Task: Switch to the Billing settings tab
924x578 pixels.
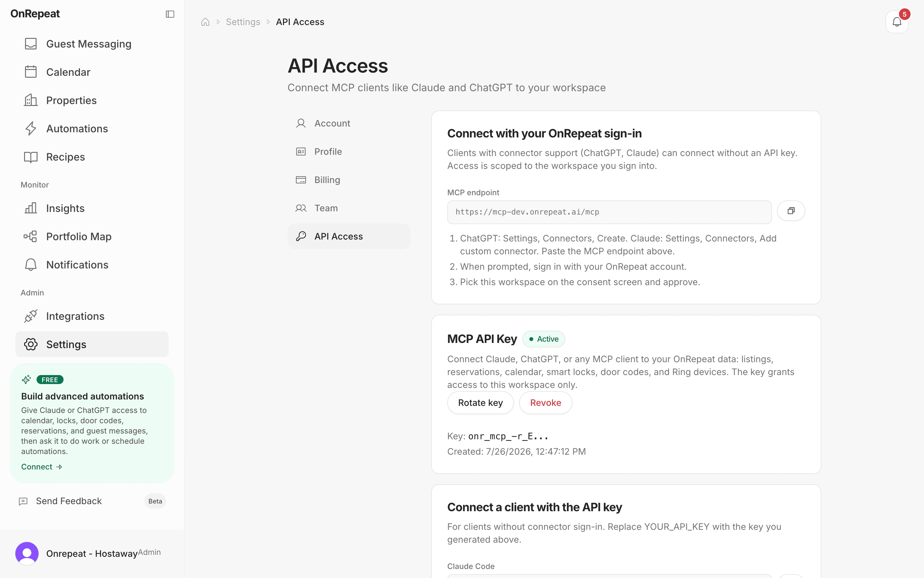Action: pyautogui.click(x=349, y=180)
